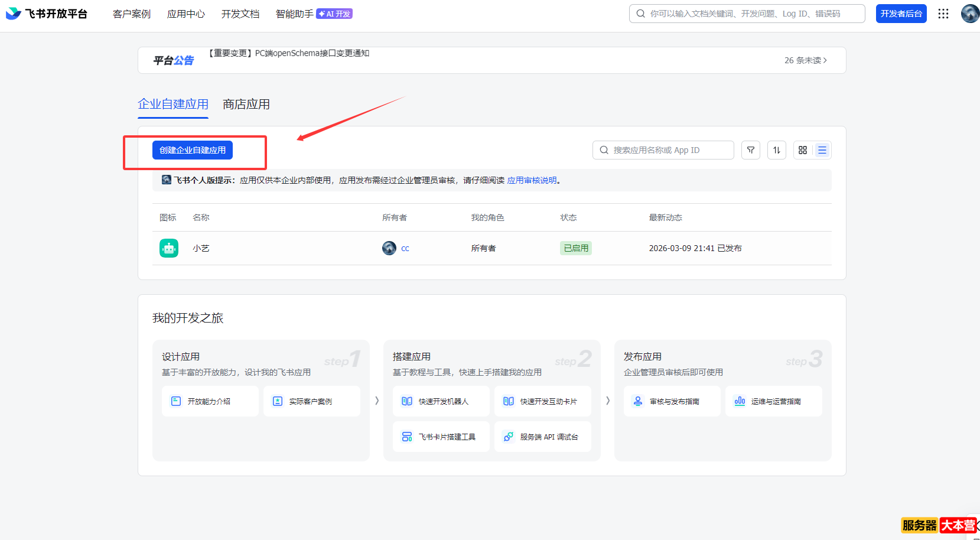This screenshot has width=980, height=540.
Task: Open the nine-dot apps grid
Action: tap(943, 14)
